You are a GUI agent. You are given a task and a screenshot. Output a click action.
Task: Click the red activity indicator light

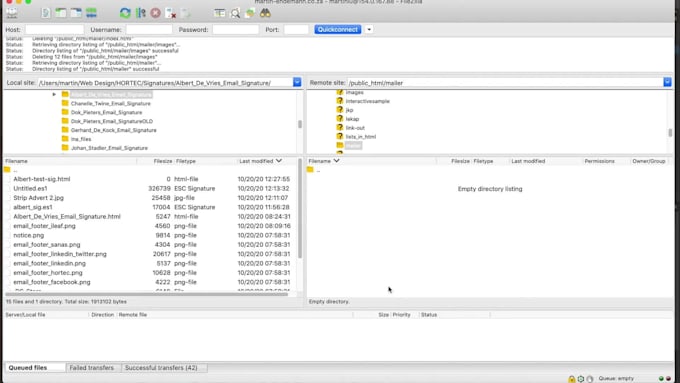pos(668,379)
